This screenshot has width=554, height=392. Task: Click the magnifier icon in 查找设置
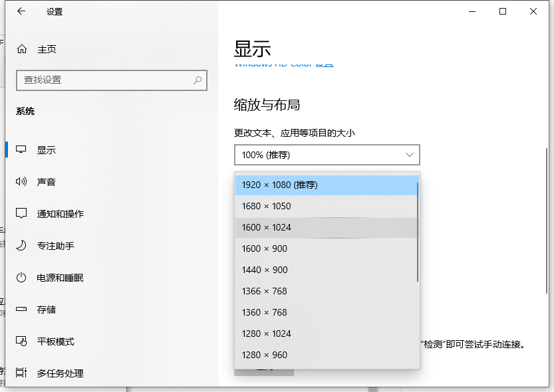pos(197,80)
